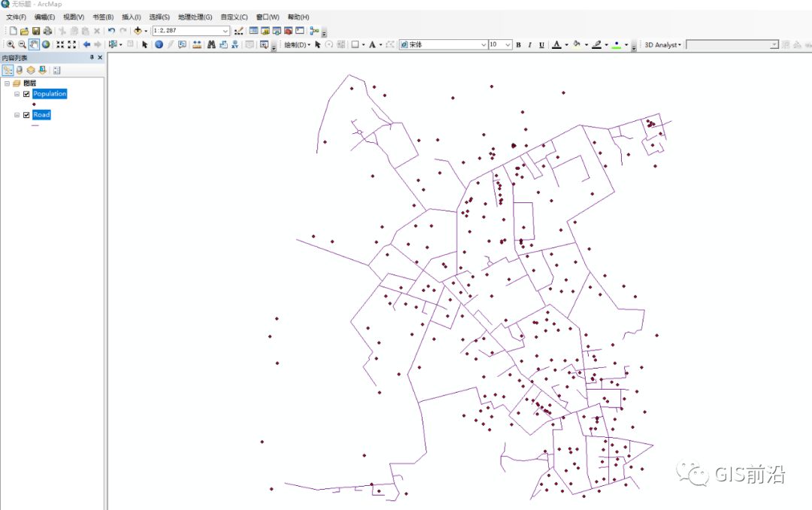The width and height of the screenshot is (812, 510).
Task: Print the map
Action: [47, 31]
